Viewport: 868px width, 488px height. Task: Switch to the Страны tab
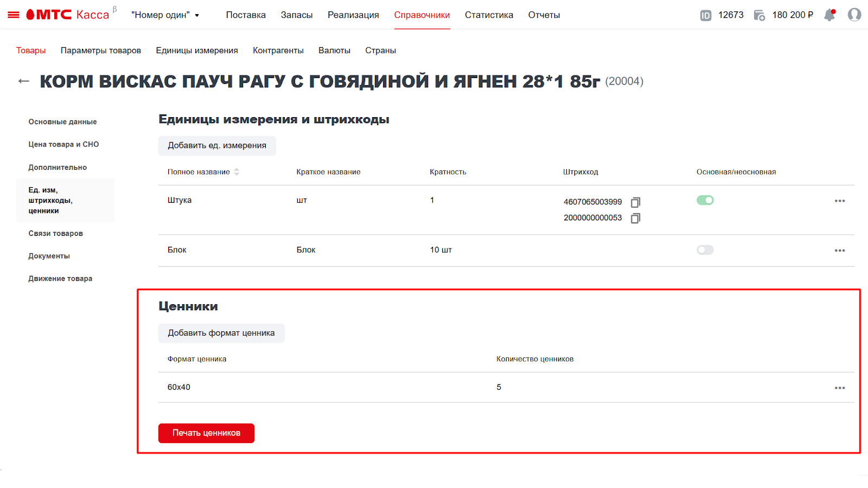pos(380,50)
